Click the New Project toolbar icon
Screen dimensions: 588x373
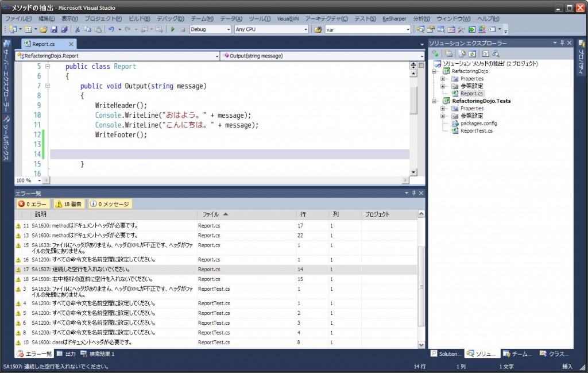point(13,29)
